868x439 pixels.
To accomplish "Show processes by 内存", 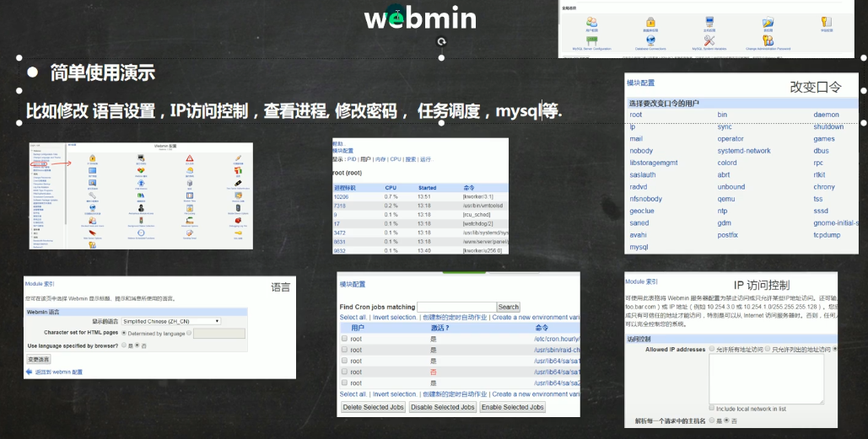I will [380, 159].
